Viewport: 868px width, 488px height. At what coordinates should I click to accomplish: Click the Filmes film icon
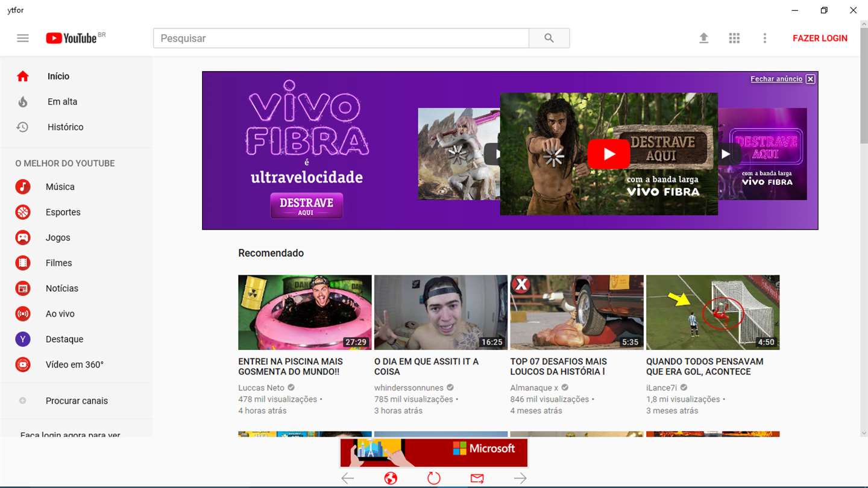(23, 263)
